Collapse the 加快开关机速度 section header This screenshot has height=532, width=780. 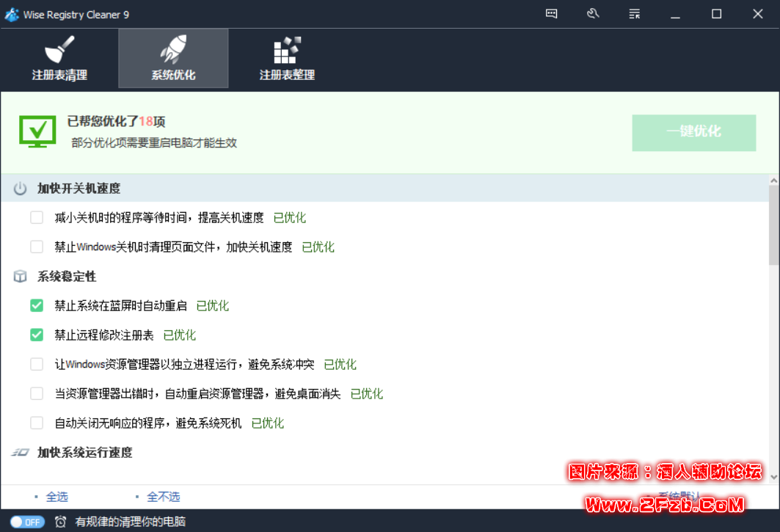pyautogui.click(x=384, y=188)
